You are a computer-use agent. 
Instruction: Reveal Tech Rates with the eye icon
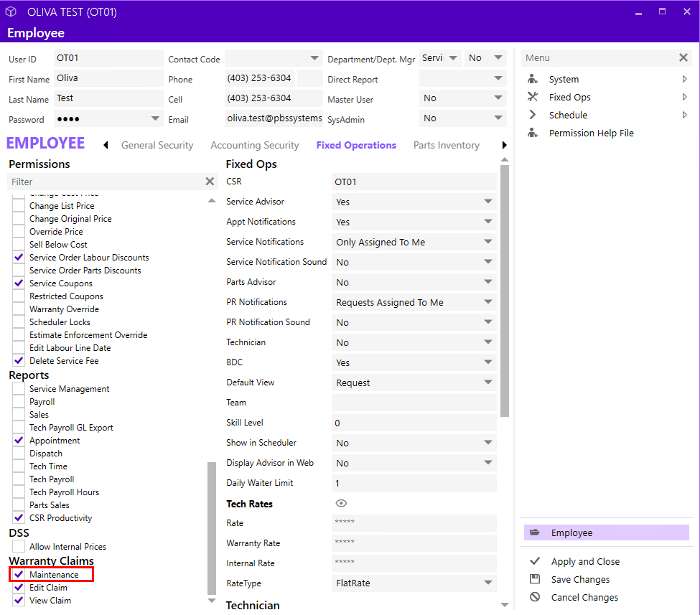click(x=341, y=503)
